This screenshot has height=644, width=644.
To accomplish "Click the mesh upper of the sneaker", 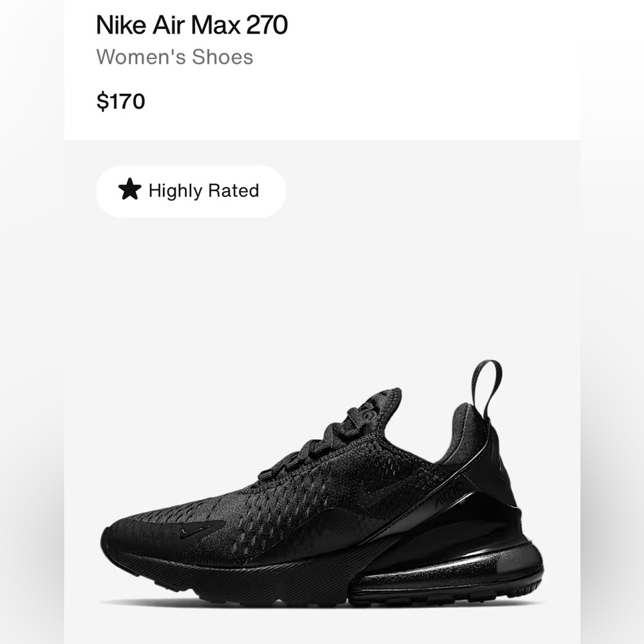I will [x=270, y=489].
